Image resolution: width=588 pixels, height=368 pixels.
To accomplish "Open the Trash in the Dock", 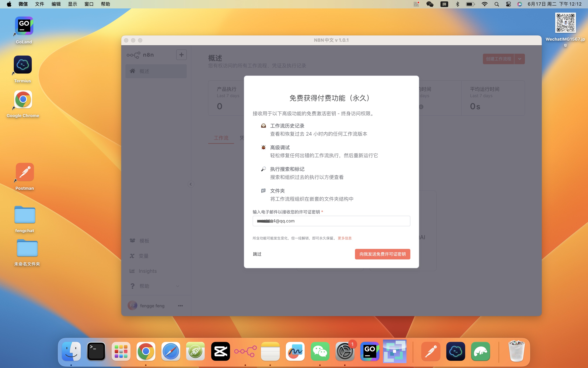I will click(x=517, y=351).
